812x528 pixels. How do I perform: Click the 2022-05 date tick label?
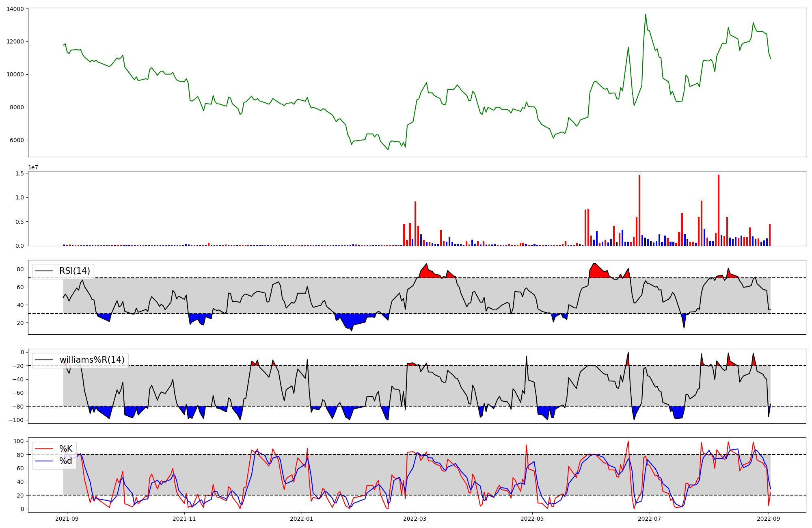click(x=532, y=519)
